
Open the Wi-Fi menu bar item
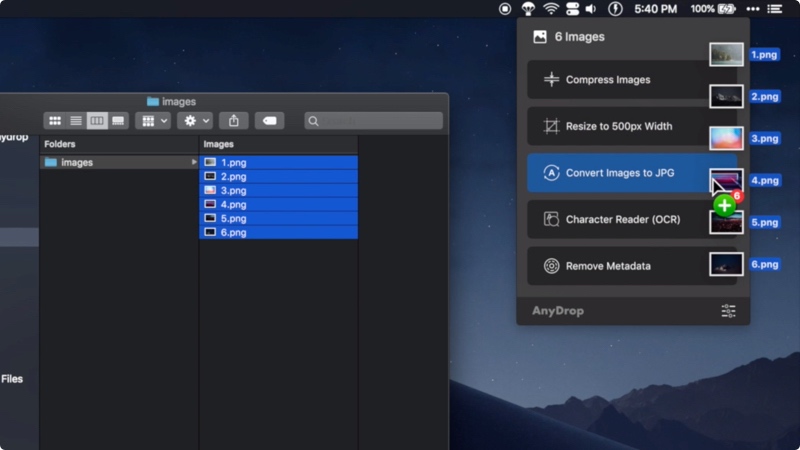coord(551,9)
